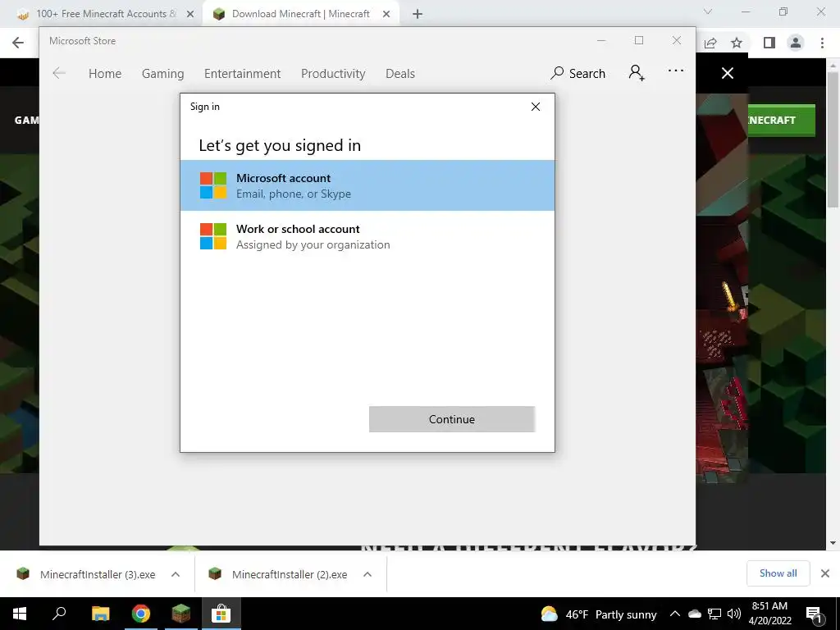
Task: Click the browser page vertical scrollbar
Action: (833, 139)
